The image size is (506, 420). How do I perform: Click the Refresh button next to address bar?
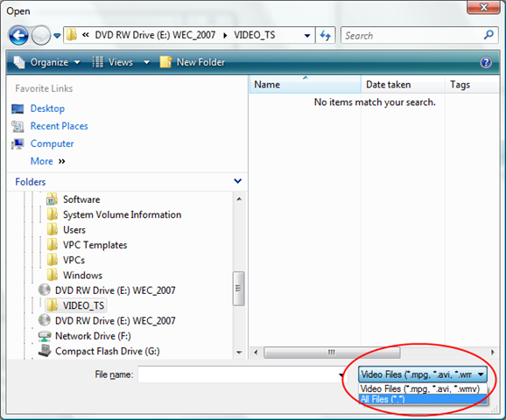tap(326, 35)
